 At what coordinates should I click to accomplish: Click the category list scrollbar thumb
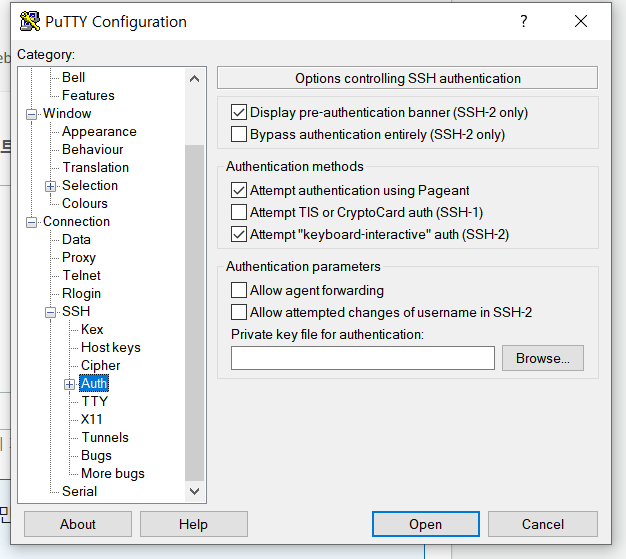194,313
